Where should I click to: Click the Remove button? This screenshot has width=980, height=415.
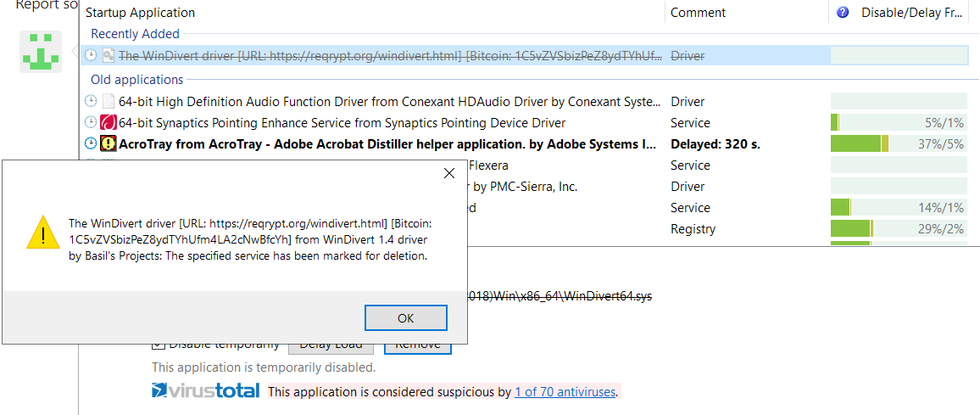pyautogui.click(x=417, y=344)
